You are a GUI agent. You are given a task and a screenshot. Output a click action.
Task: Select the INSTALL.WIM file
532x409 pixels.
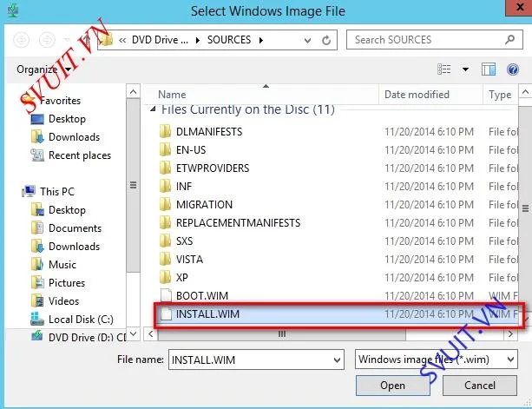[338, 314]
